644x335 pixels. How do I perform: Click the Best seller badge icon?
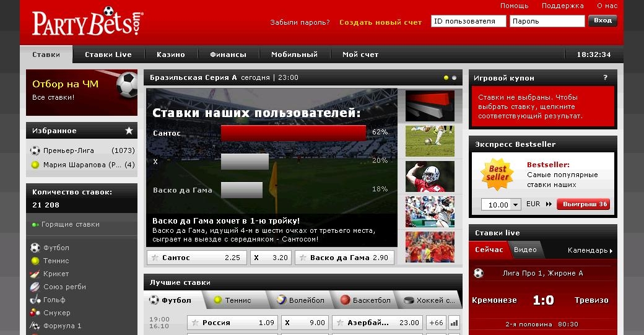497,174
